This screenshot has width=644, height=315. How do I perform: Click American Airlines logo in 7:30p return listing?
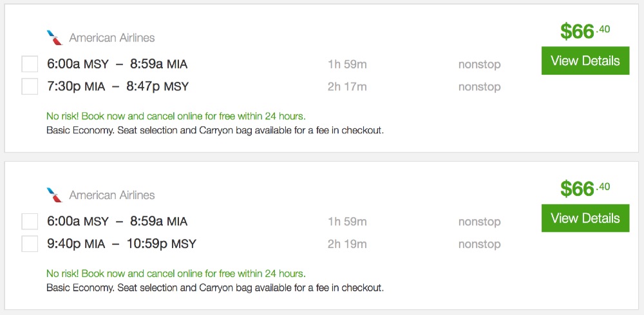click(x=55, y=37)
